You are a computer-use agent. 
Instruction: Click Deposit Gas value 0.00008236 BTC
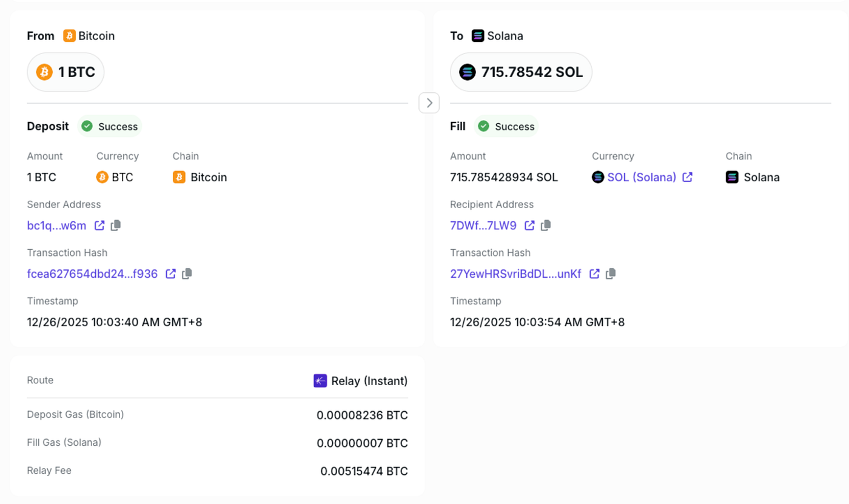click(363, 415)
